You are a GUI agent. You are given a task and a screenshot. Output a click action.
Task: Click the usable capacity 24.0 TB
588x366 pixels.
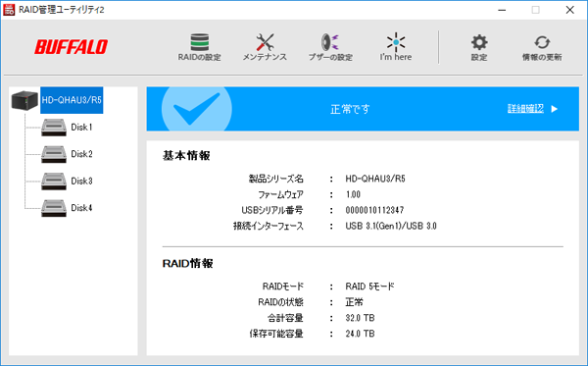click(x=360, y=334)
